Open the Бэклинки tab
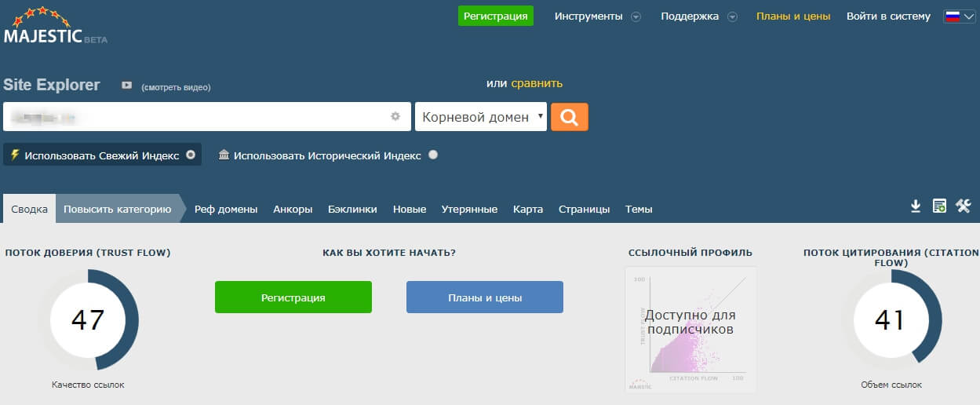 coord(352,209)
